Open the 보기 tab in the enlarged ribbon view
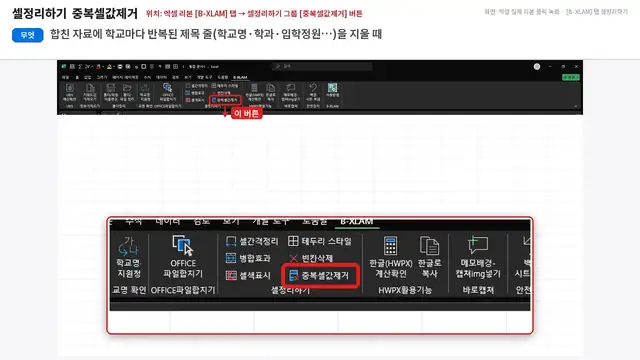 (231, 221)
